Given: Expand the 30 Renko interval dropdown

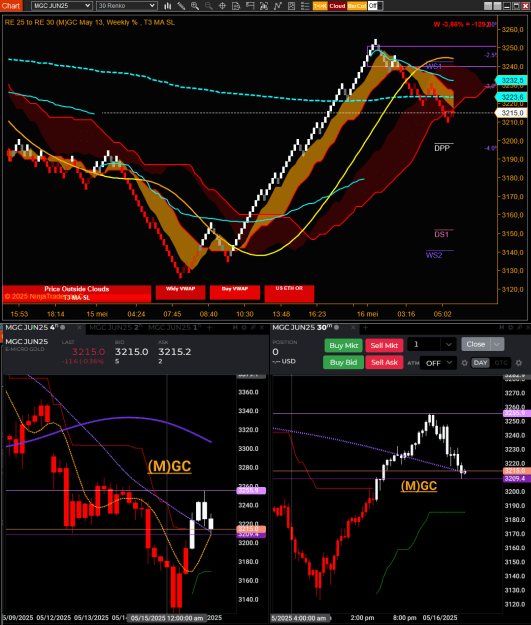Looking at the screenshot, I should 126,6.
